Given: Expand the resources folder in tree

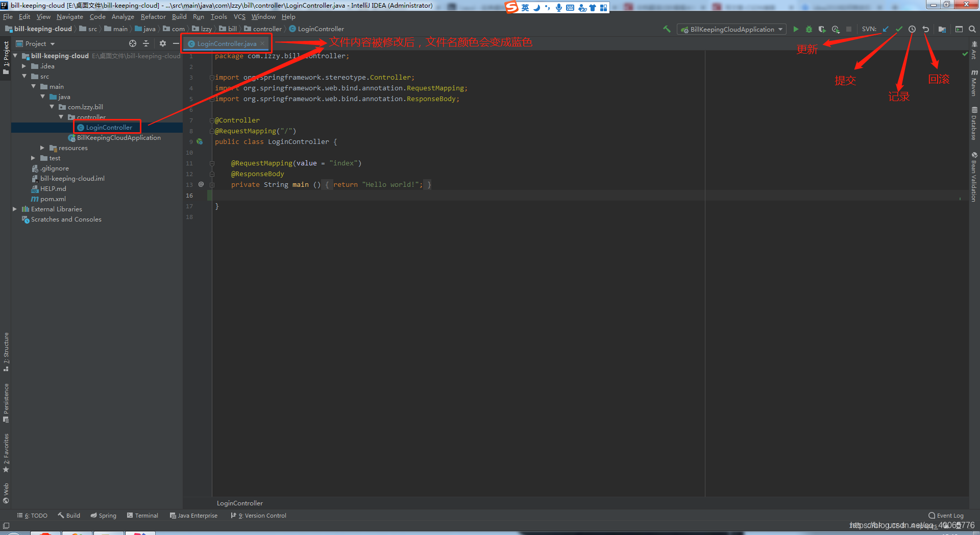Looking at the screenshot, I should (42, 148).
